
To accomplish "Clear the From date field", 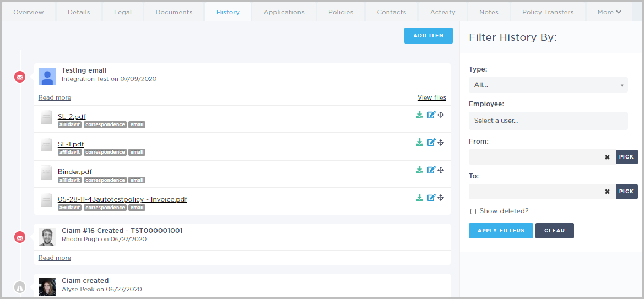I will pos(607,157).
